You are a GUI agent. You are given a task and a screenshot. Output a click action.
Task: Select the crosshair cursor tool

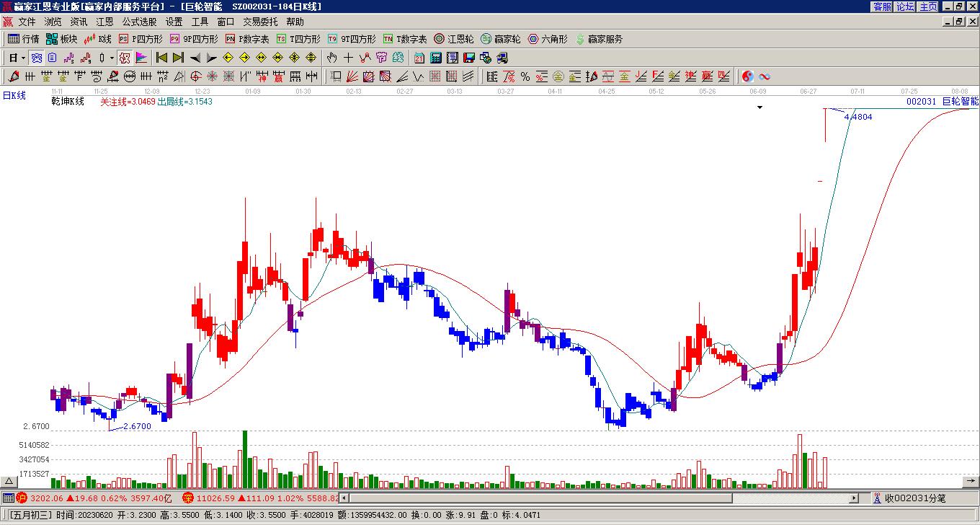(349, 58)
